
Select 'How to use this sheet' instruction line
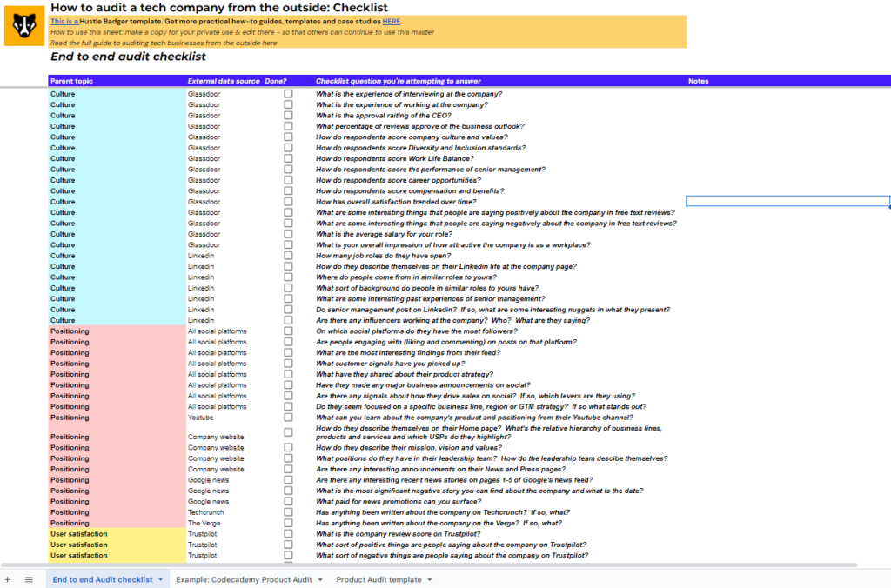[x=242, y=32]
